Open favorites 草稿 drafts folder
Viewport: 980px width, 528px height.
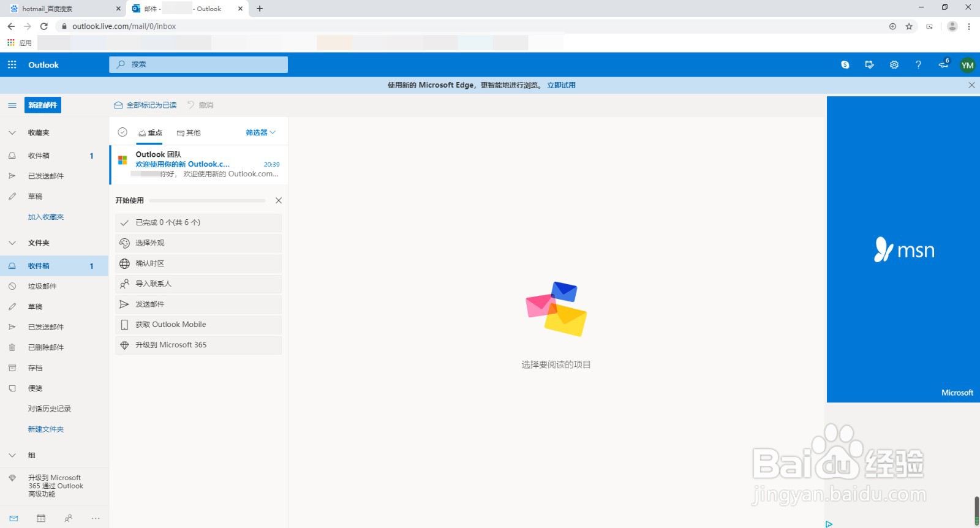tap(54, 197)
